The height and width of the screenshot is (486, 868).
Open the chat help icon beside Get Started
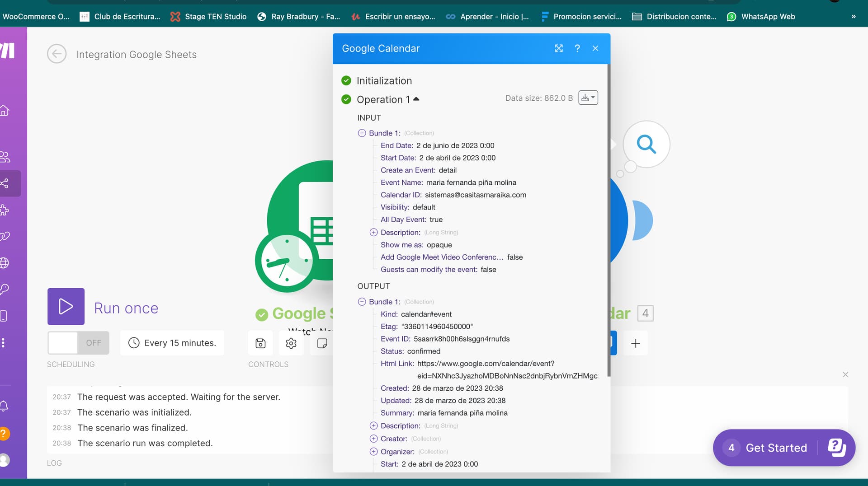(x=837, y=448)
